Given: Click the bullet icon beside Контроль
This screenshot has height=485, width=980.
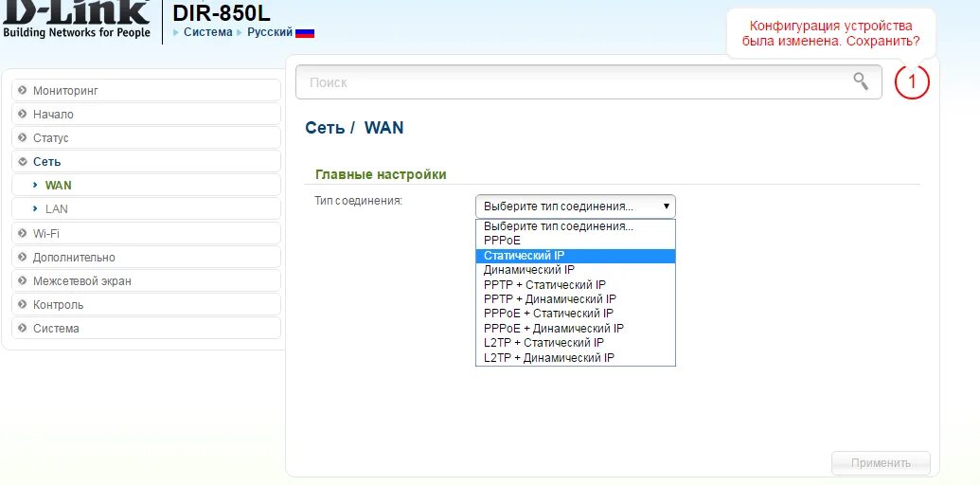Looking at the screenshot, I should tap(23, 304).
